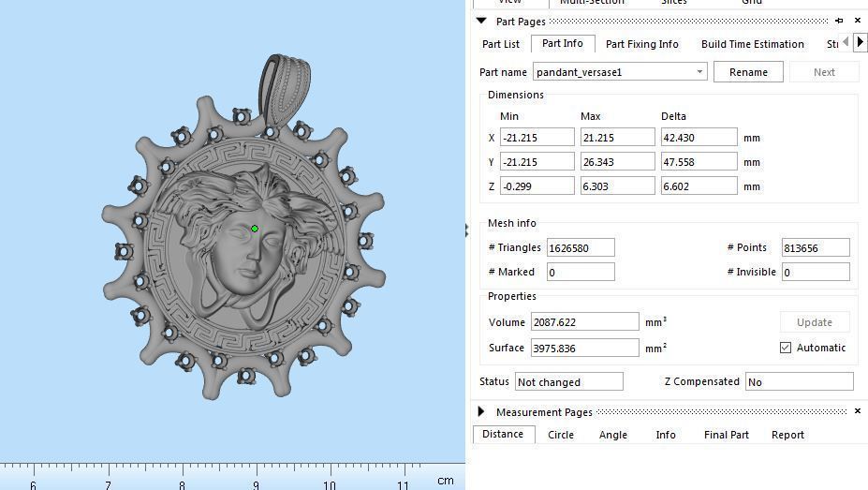This screenshot has width=868, height=490.
Task: Close the Part Pages panel
Action: [x=858, y=21]
